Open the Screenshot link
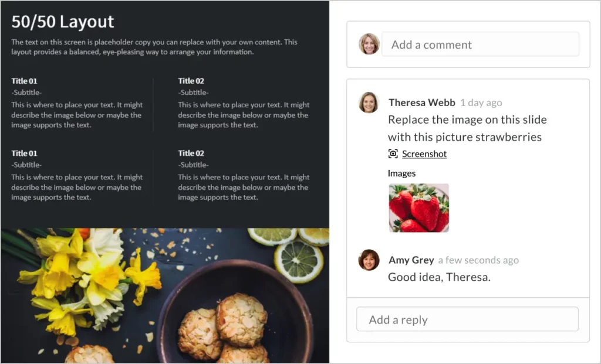The height and width of the screenshot is (364, 601). (424, 154)
